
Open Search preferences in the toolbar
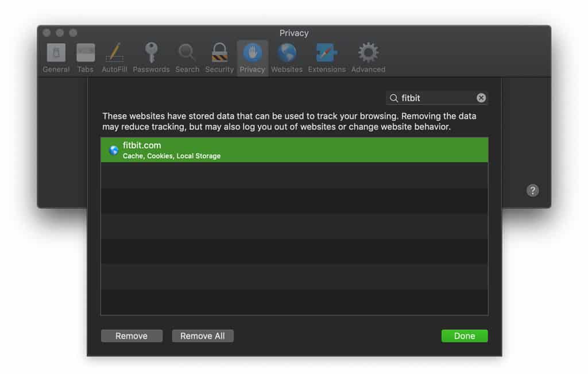click(187, 58)
